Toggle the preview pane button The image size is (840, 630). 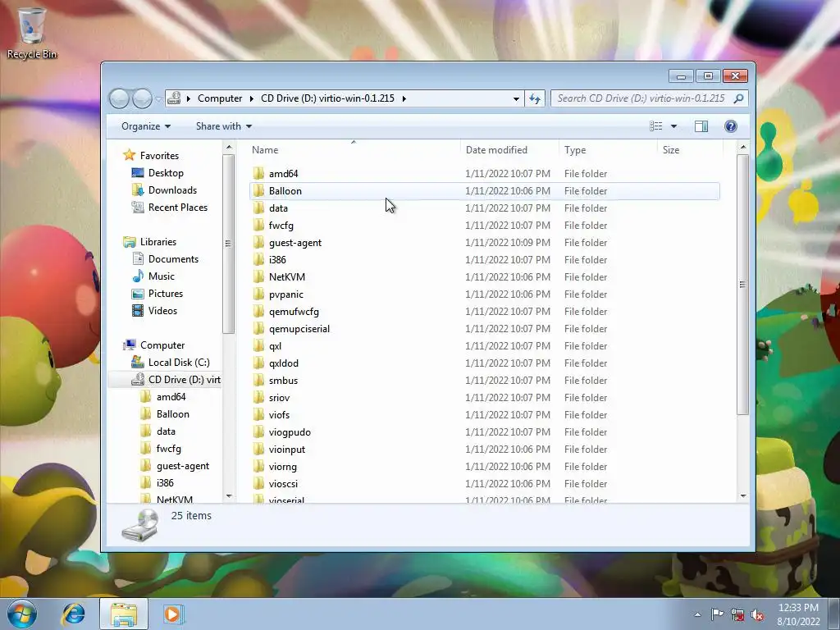(701, 126)
